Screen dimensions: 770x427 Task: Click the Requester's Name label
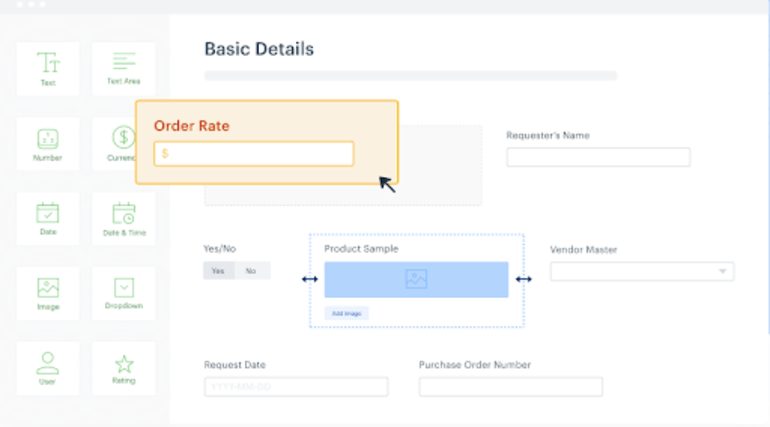pos(548,135)
